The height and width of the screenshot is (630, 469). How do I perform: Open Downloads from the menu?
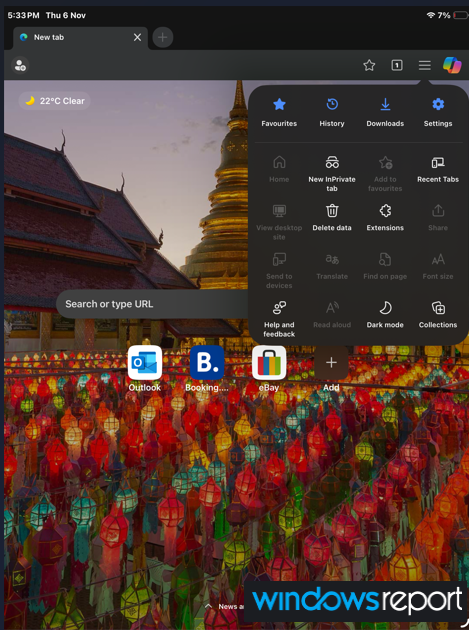tap(385, 112)
